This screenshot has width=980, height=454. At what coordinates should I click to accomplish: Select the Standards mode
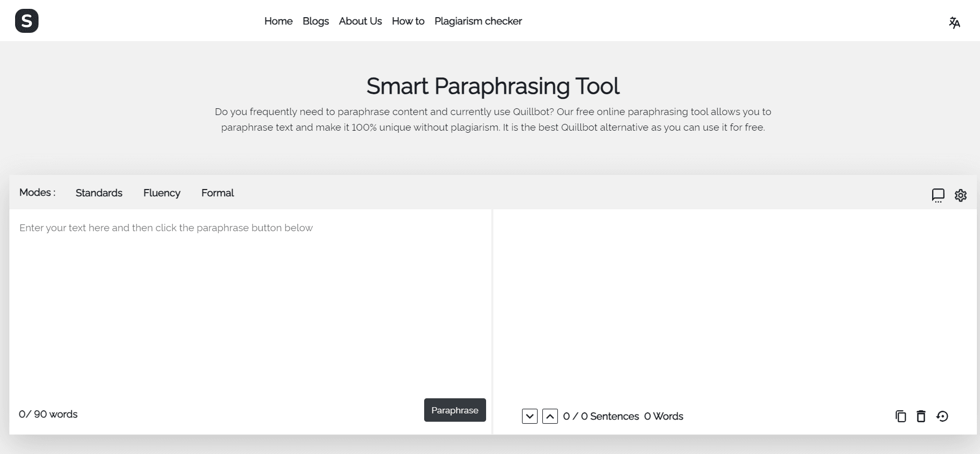pos(99,193)
